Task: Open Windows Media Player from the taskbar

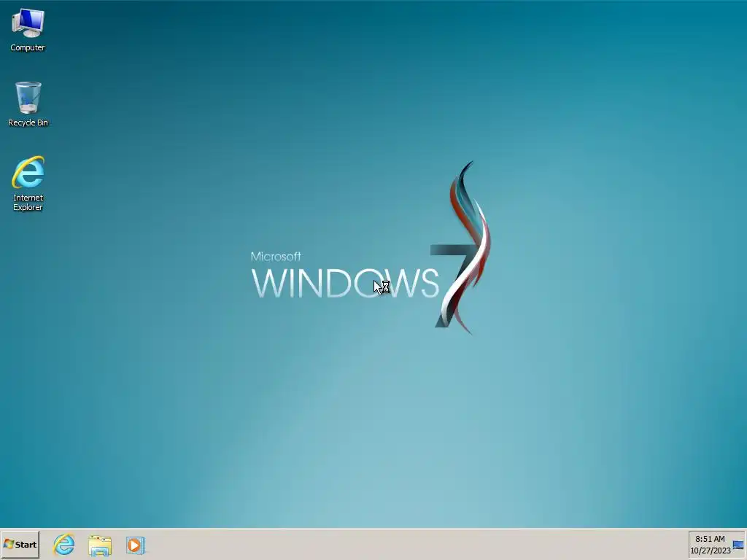Action: [x=135, y=545]
